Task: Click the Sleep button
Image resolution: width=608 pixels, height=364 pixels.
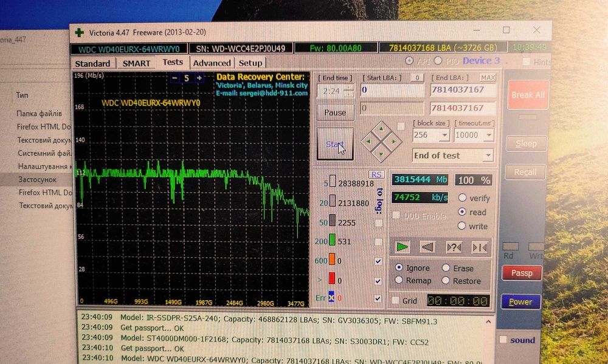Action: point(526,144)
